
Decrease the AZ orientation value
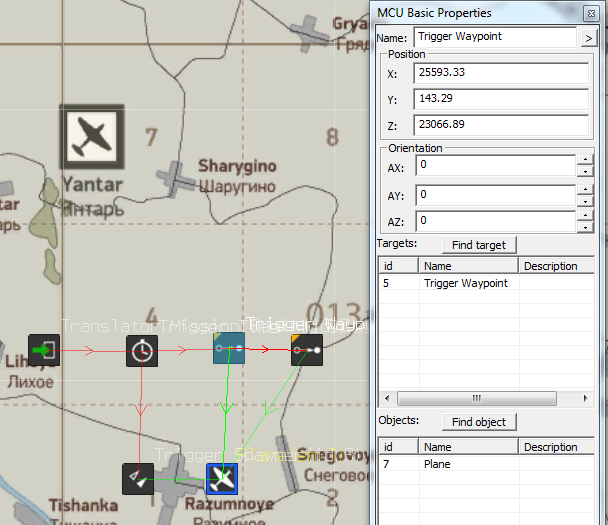click(x=586, y=227)
